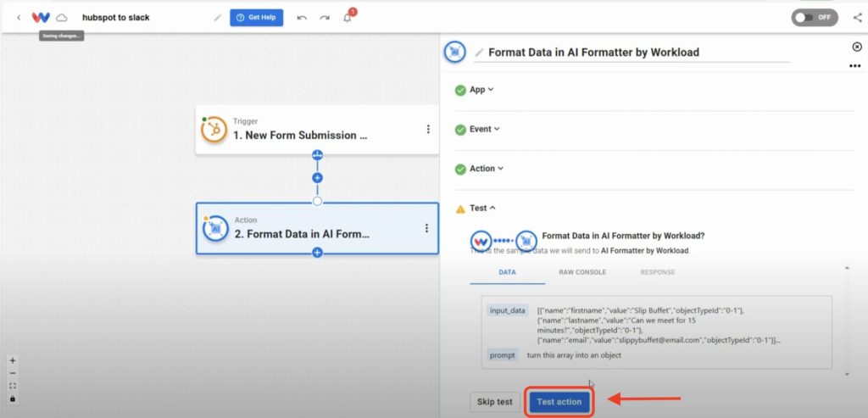Image resolution: width=868 pixels, height=418 pixels.
Task: Click the AI Formatter icon on the action node
Action: (215, 228)
